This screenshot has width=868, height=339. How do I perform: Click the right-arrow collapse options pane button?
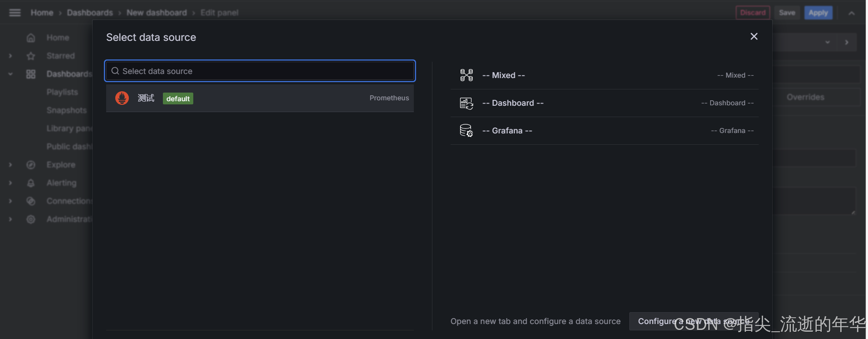[847, 42]
